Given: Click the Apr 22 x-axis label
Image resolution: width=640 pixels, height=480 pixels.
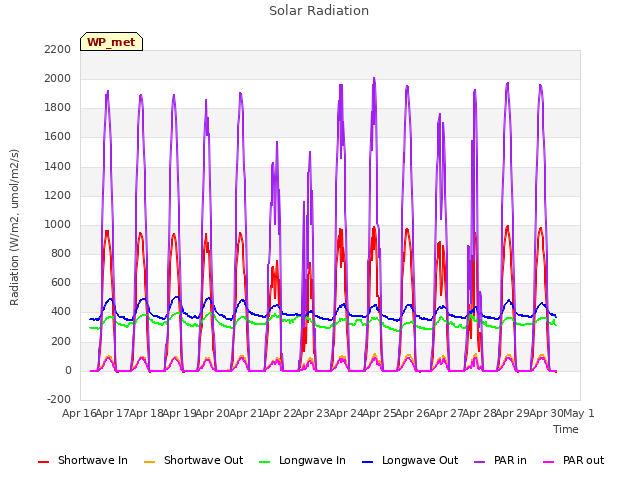Looking at the screenshot, I should point(279,413).
